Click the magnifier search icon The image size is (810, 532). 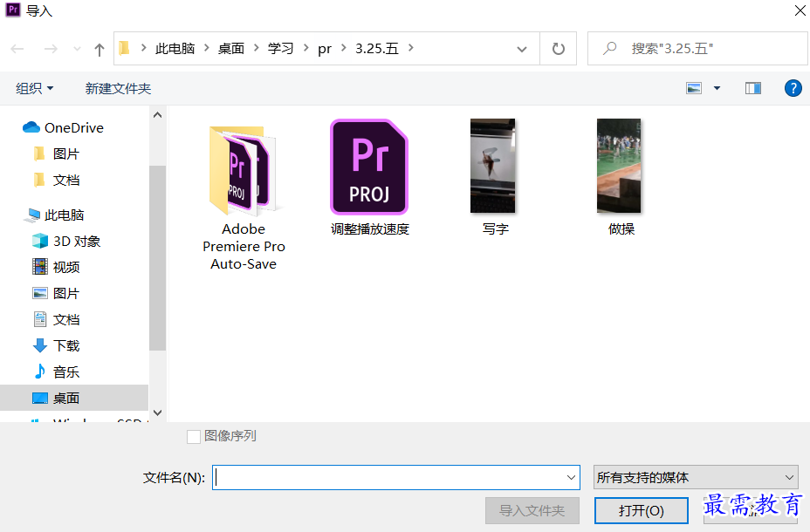pyautogui.click(x=610, y=49)
